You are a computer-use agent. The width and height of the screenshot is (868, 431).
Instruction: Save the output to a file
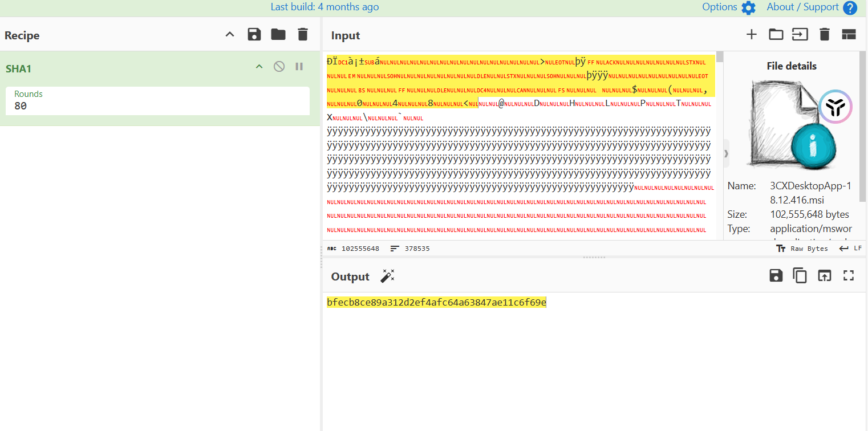click(776, 276)
